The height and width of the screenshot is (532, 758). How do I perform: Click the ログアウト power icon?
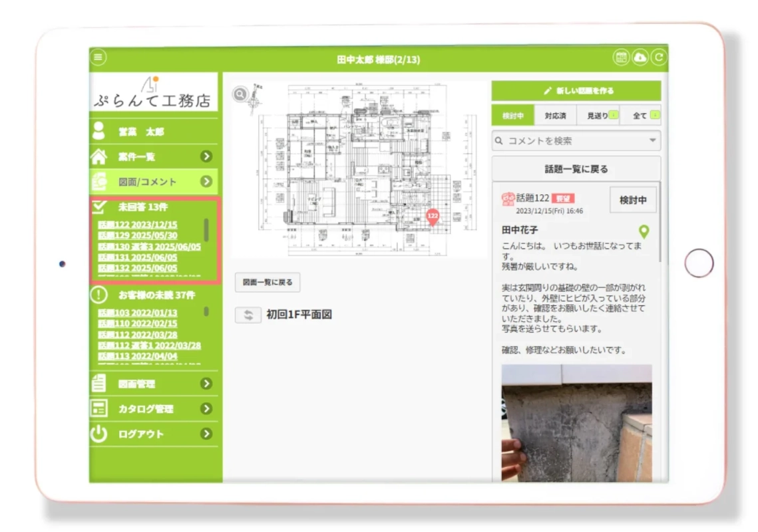tap(98, 434)
